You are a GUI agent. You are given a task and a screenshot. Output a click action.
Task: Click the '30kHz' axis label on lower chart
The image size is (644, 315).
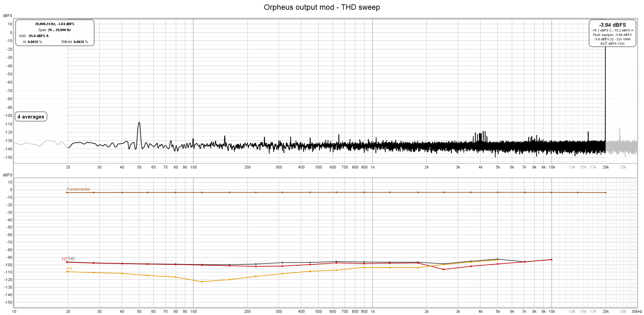point(637,312)
